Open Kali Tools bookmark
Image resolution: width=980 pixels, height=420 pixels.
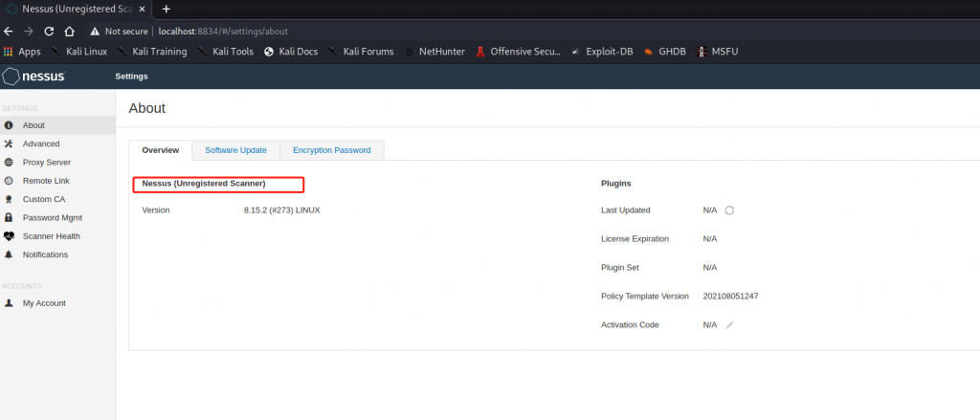tap(225, 52)
